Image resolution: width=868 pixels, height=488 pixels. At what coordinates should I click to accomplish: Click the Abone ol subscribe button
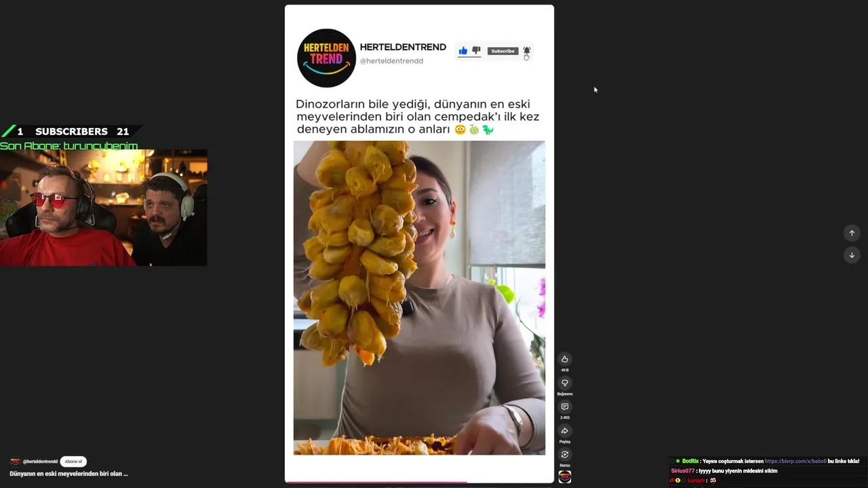(73, 462)
